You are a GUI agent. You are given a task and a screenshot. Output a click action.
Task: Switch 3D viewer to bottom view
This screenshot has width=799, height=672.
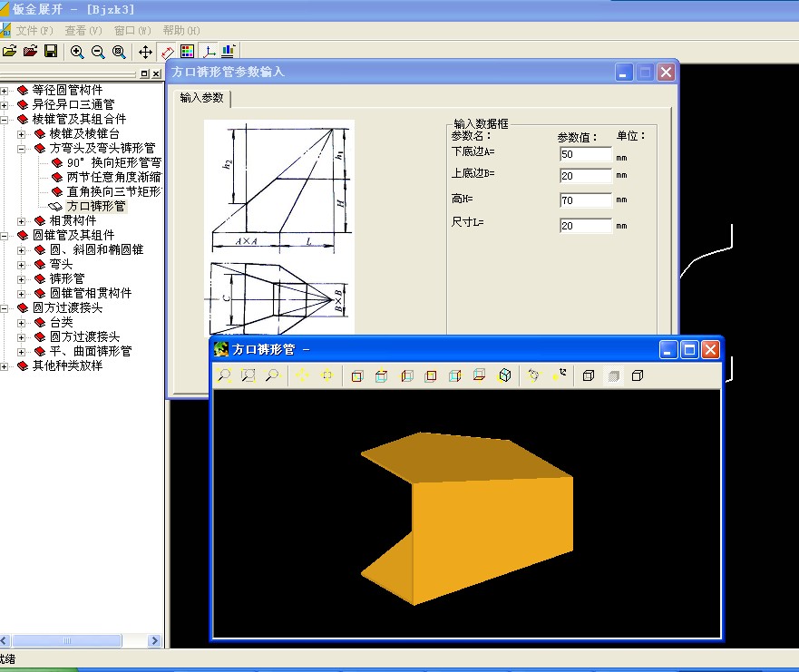coord(480,375)
